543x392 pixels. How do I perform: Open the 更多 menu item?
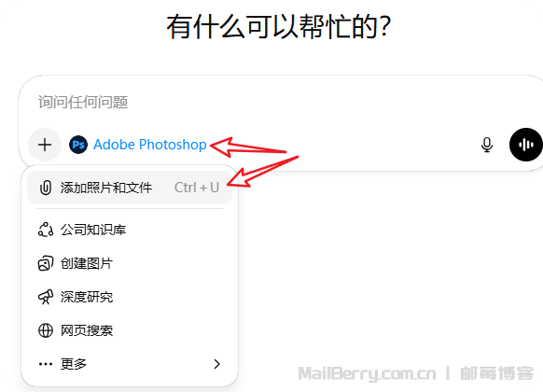click(x=130, y=364)
